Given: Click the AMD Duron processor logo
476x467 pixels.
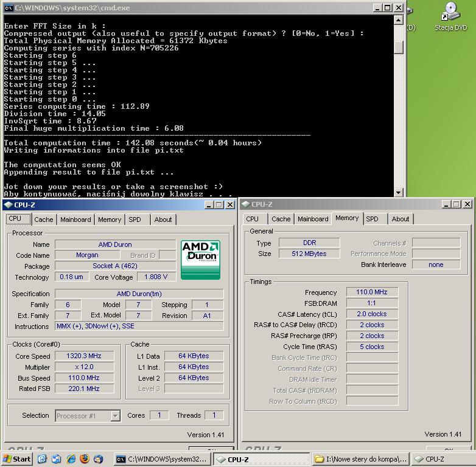Looking at the screenshot, I should [x=200, y=260].
